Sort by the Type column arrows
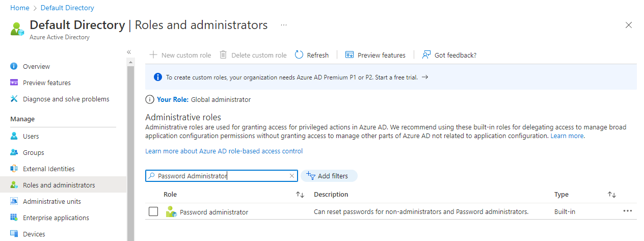The height and width of the screenshot is (241, 644). click(612, 195)
